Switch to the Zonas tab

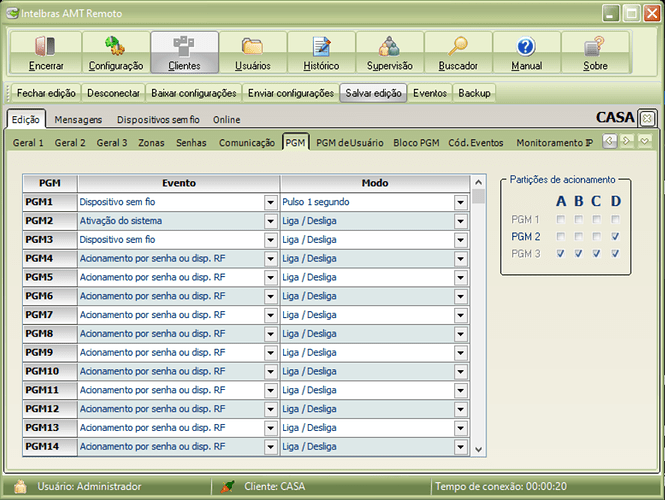pos(151,143)
